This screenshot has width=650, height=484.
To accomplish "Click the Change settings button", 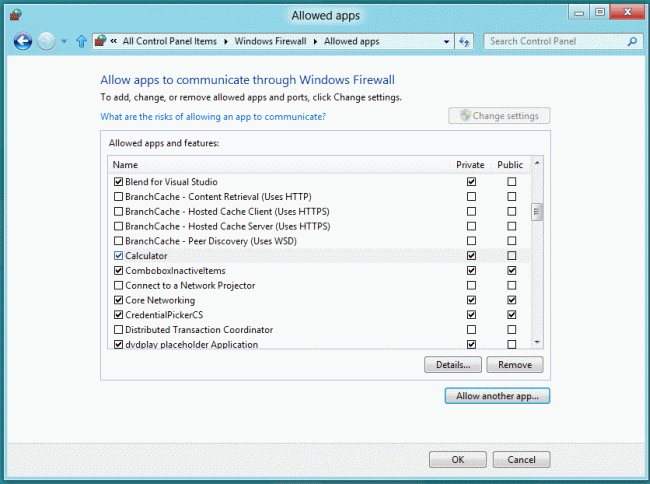I will tap(499, 116).
